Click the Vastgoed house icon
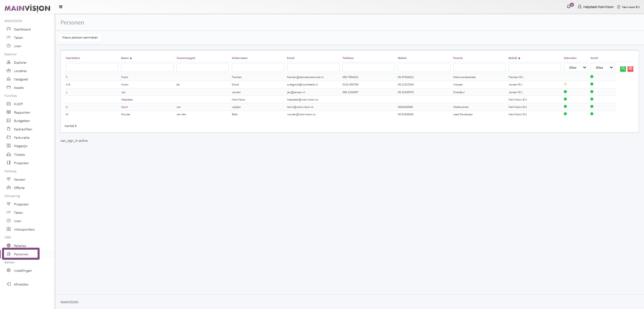Screen dimensions: 644x309 pos(9,79)
